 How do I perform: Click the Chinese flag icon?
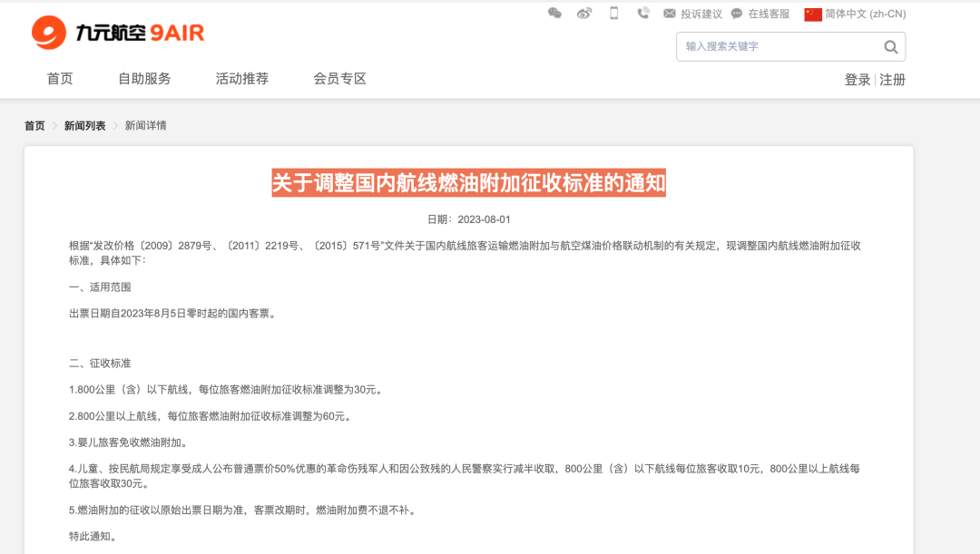(x=812, y=14)
